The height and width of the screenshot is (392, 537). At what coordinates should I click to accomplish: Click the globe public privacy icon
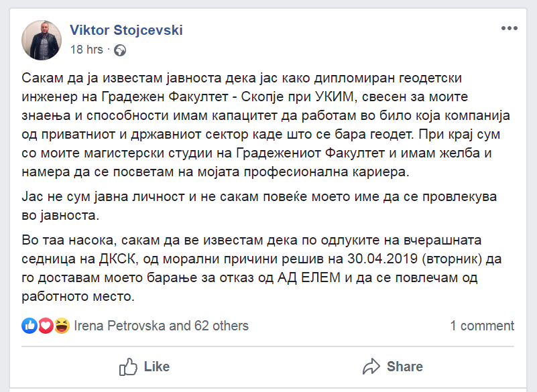(120, 50)
